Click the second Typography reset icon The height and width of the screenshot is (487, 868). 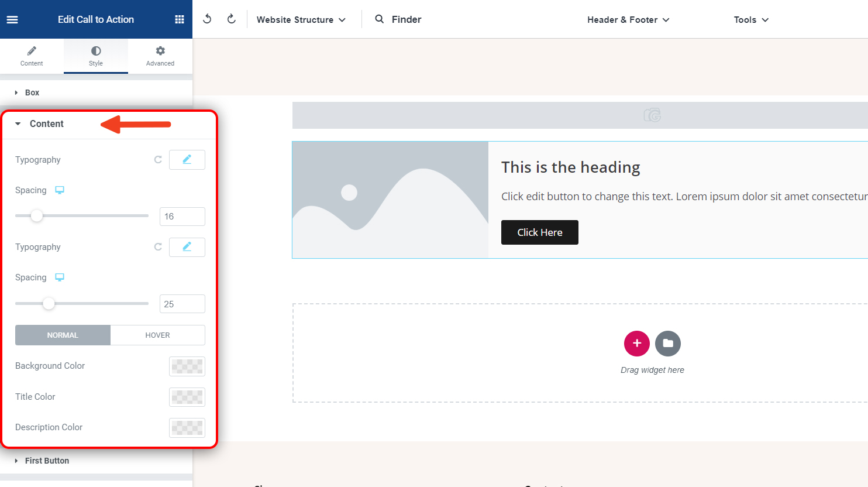(158, 246)
